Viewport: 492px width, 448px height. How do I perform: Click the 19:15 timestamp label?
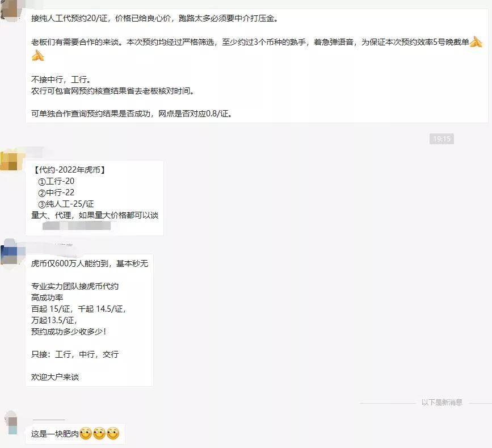coord(441,139)
